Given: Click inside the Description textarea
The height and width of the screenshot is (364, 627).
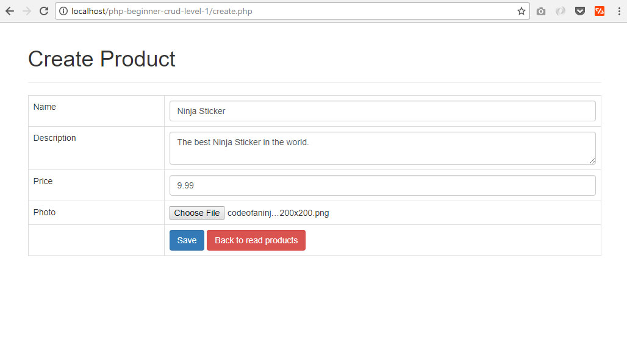Looking at the screenshot, I should pyautogui.click(x=382, y=146).
